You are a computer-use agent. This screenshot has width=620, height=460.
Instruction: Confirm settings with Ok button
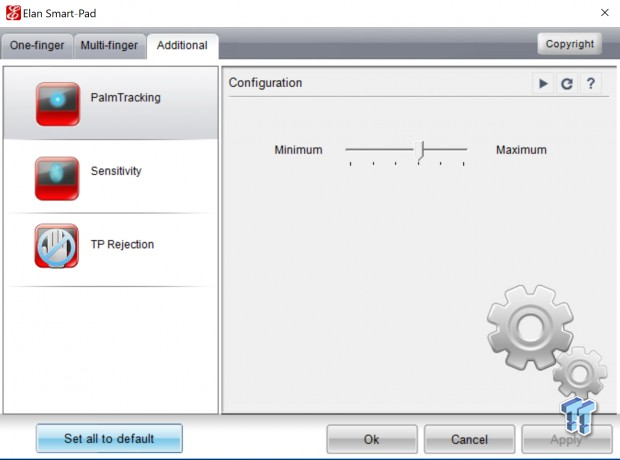[x=372, y=439]
